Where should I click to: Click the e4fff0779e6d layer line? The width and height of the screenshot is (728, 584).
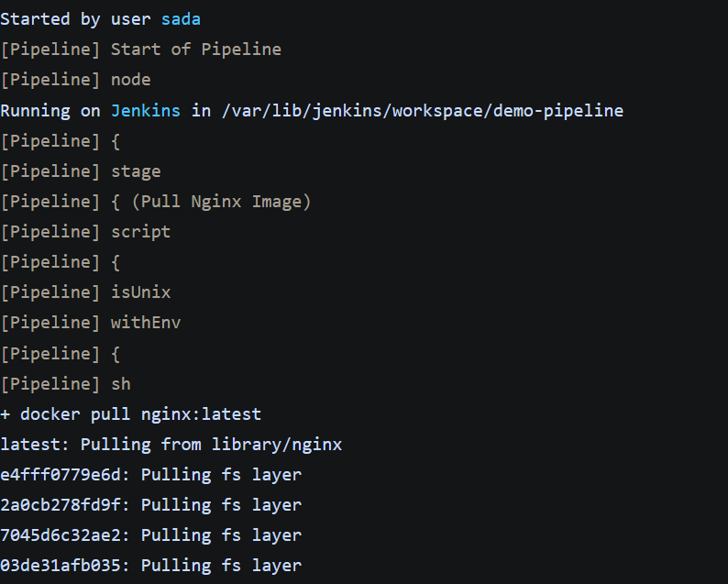point(151,475)
